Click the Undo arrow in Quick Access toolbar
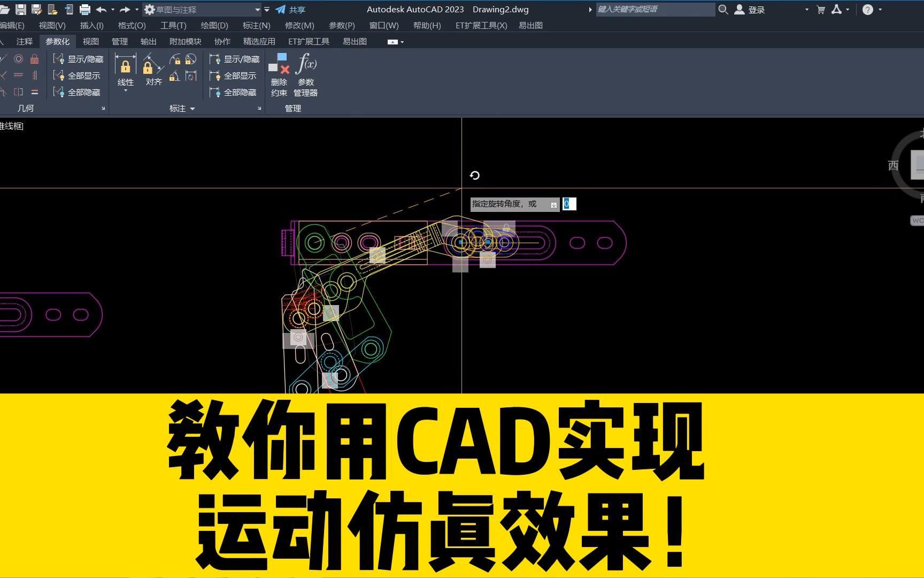This screenshot has width=924, height=578. (101, 9)
